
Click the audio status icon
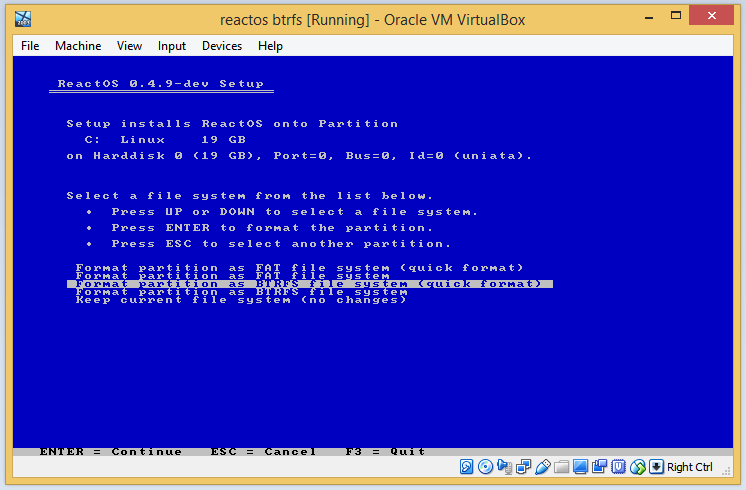504,467
